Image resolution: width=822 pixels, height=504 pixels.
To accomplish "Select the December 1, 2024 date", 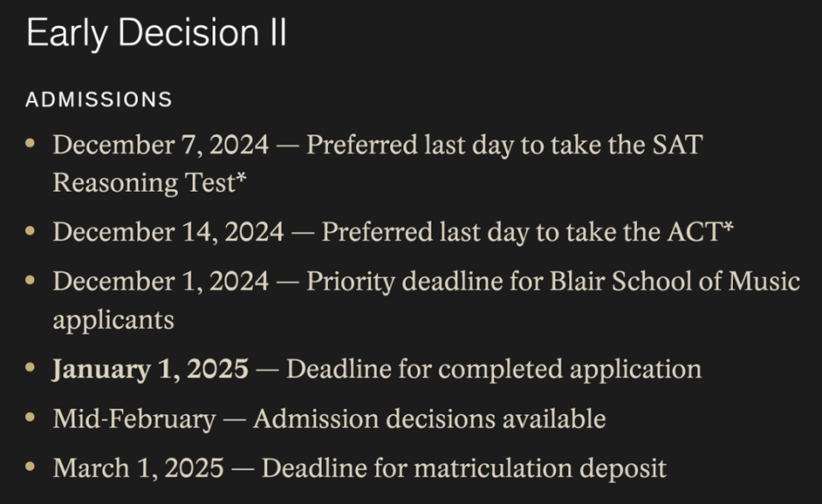I will pos(160,282).
